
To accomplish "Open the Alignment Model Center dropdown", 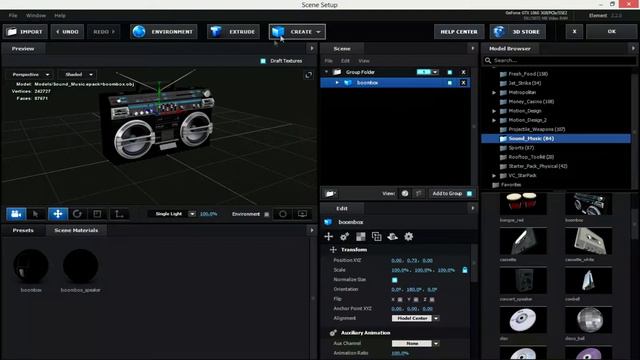I will 436,318.
